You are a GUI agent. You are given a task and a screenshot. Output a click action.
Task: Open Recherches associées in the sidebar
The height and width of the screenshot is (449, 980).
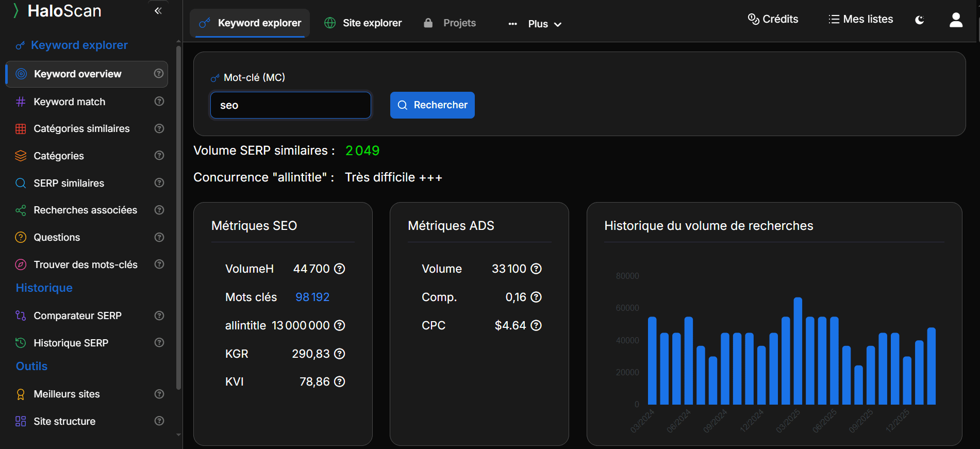point(87,210)
